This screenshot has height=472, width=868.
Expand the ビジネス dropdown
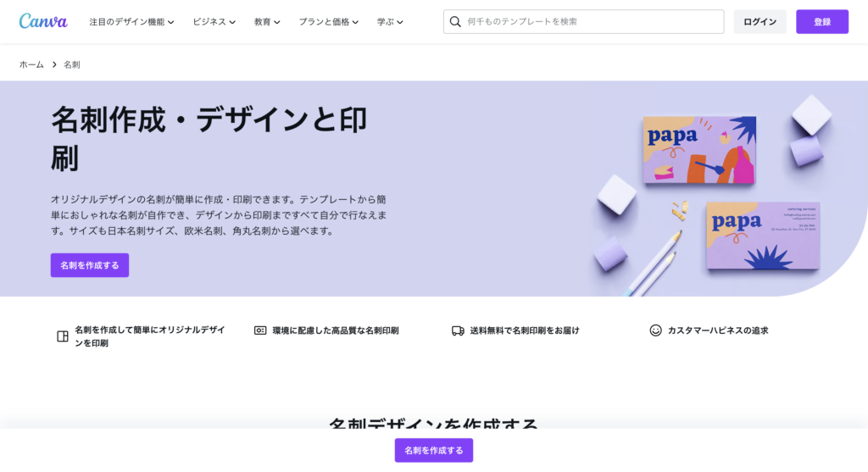[x=214, y=21]
